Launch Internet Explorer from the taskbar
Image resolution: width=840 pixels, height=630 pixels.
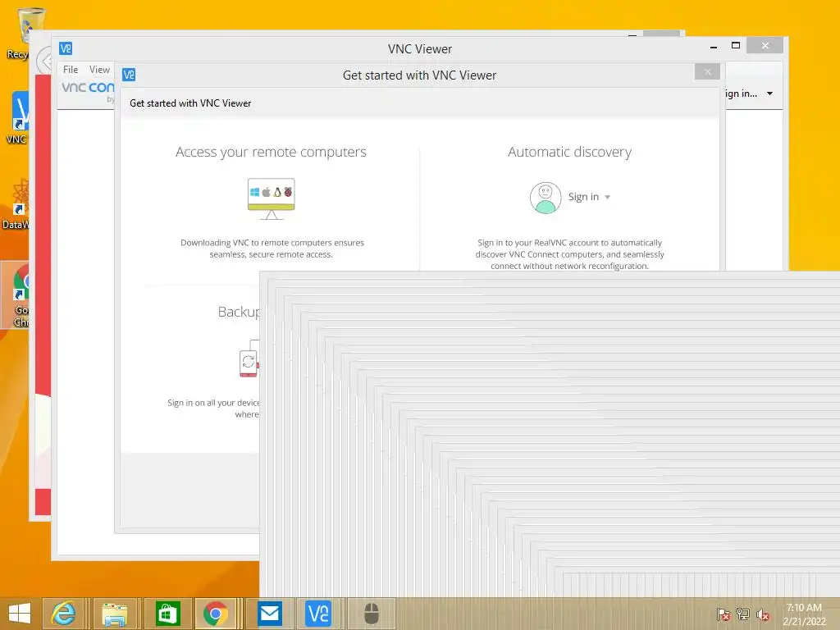coord(63,614)
